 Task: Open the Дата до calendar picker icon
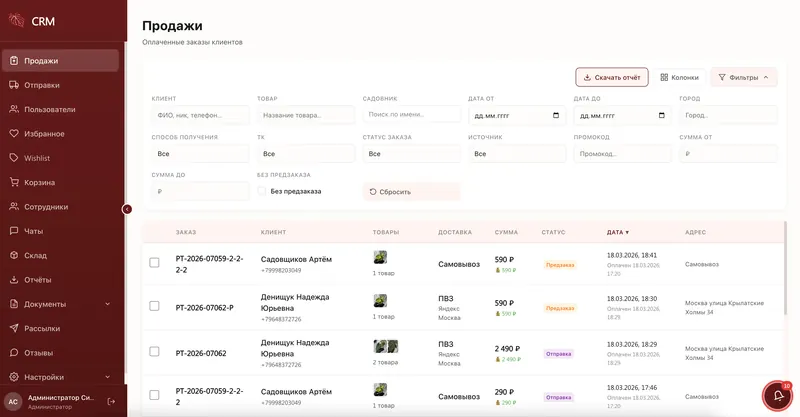coord(662,115)
